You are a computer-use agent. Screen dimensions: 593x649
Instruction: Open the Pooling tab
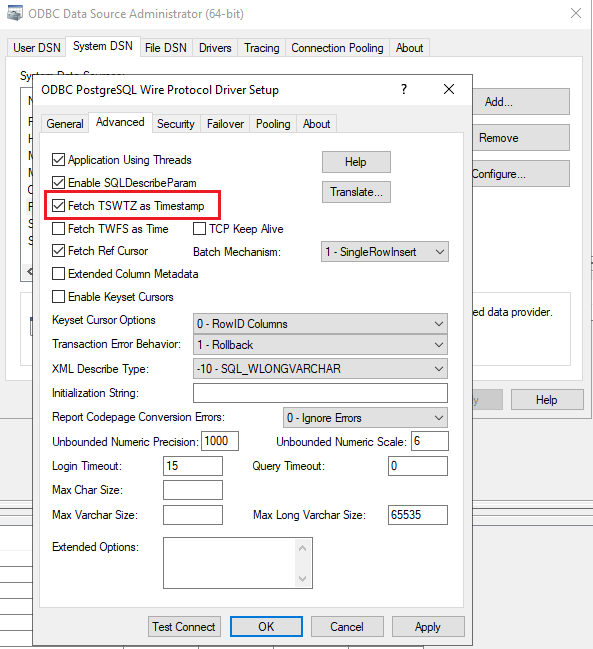(273, 124)
